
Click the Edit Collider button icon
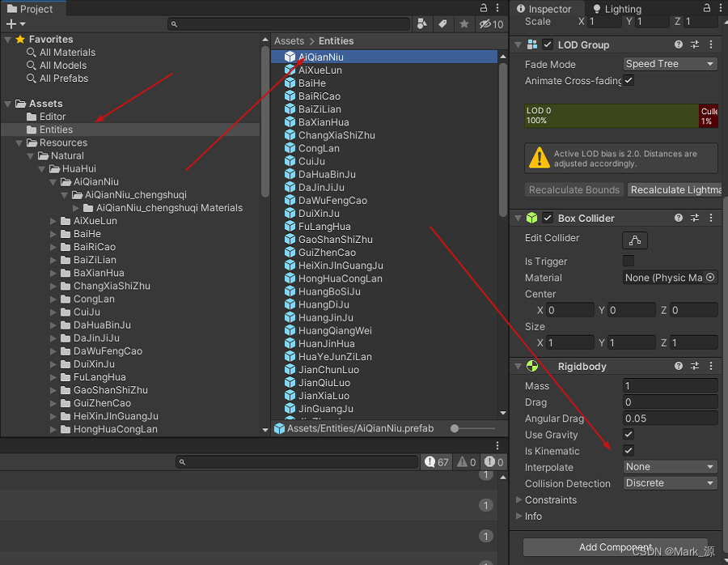coord(635,240)
